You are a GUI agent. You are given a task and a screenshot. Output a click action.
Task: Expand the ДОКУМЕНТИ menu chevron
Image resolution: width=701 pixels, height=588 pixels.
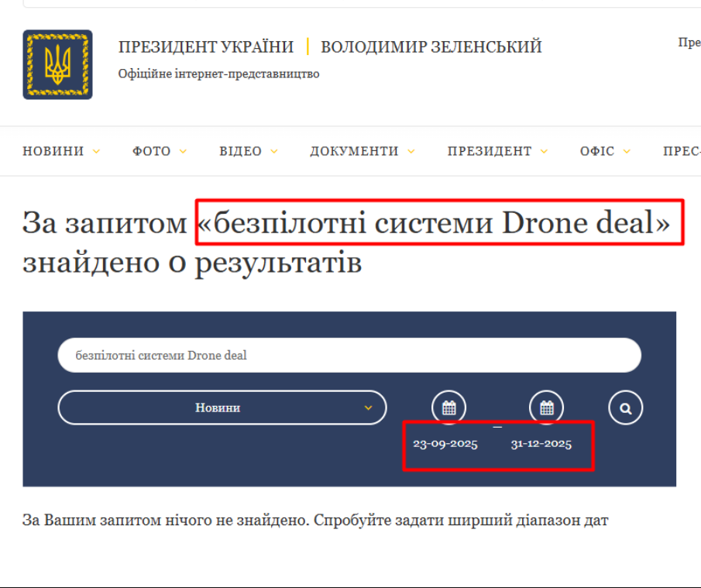[x=411, y=152]
